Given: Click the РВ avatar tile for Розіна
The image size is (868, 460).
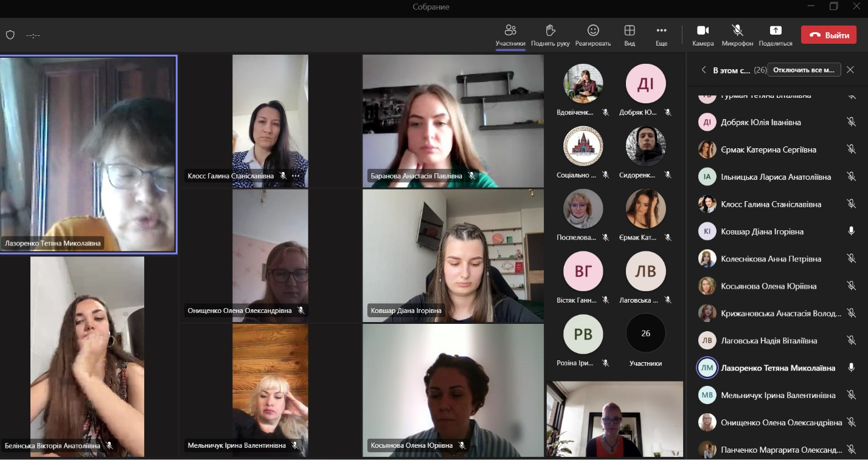Looking at the screenshot, I should [583, 334].
